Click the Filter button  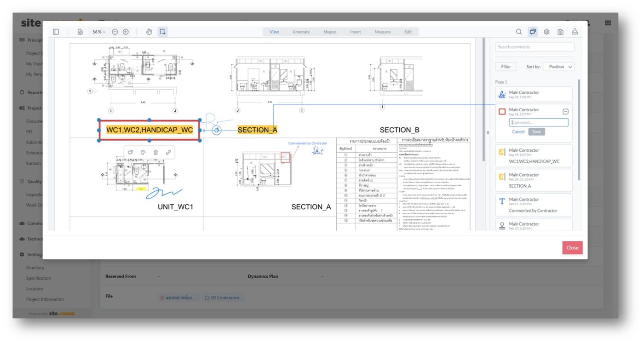point(506,67)
